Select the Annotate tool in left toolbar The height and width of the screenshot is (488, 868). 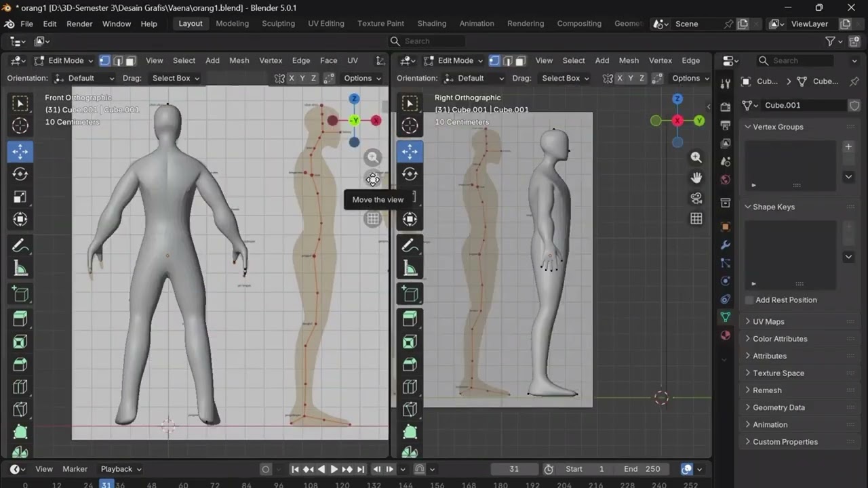coord(20,245)
